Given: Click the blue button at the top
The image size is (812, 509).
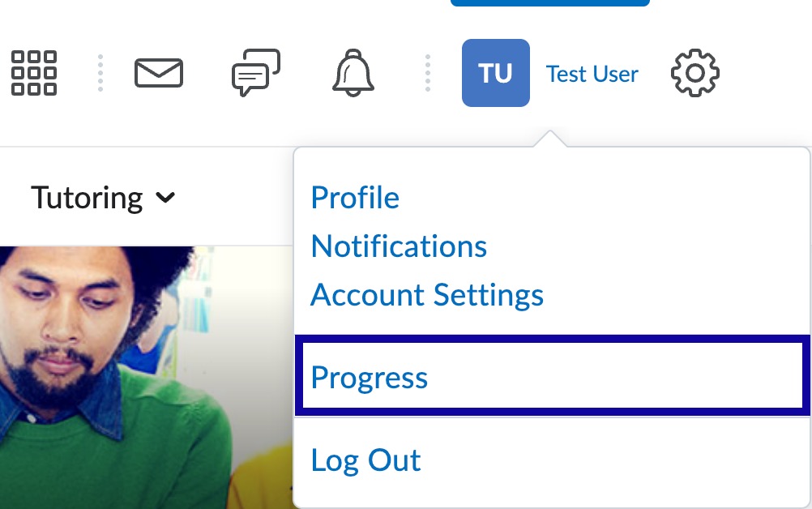Looking at the screenshot, I should (x=549, y=2).
